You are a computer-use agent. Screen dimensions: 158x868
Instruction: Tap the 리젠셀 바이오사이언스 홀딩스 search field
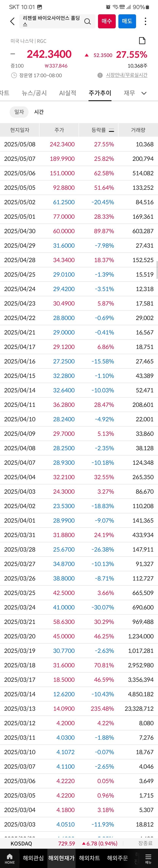(x=52, y=21)
